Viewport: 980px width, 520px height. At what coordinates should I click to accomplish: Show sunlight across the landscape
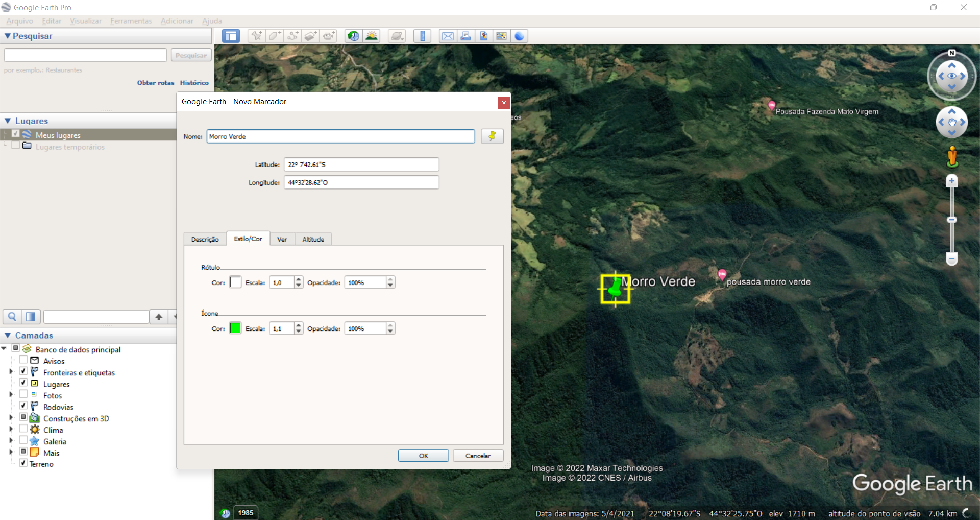372,36
